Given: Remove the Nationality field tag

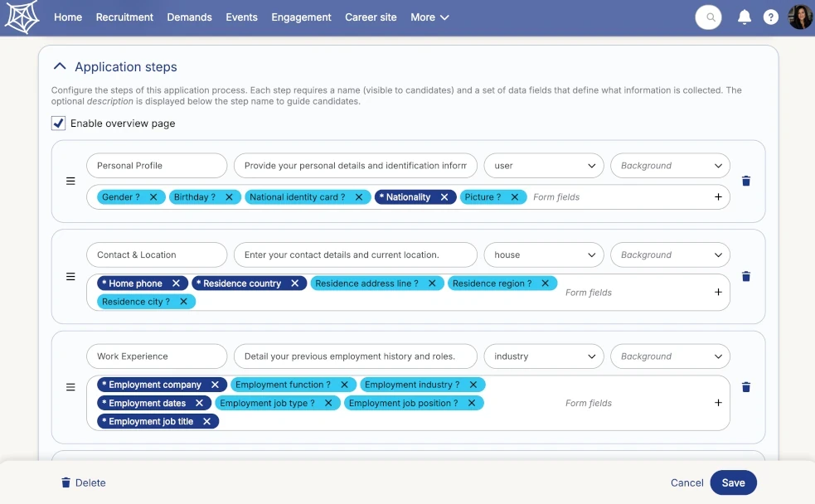Looking at the screenshot, I should point(444,197).
